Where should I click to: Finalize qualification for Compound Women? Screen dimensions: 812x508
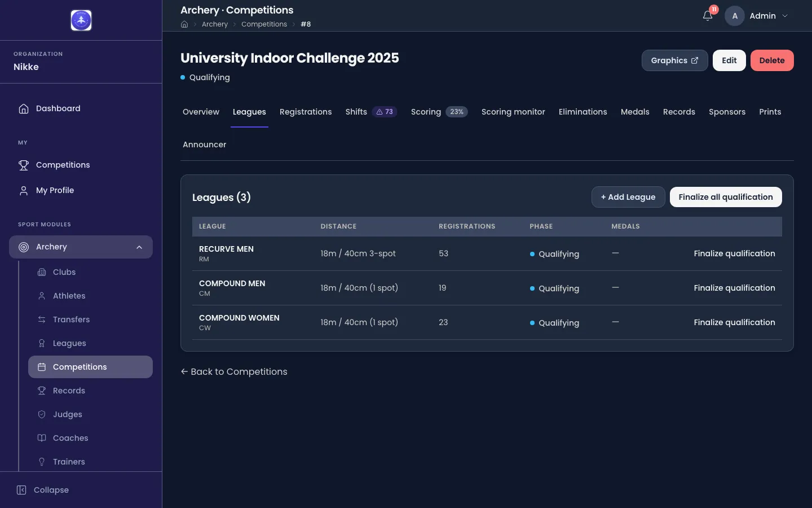734,322
